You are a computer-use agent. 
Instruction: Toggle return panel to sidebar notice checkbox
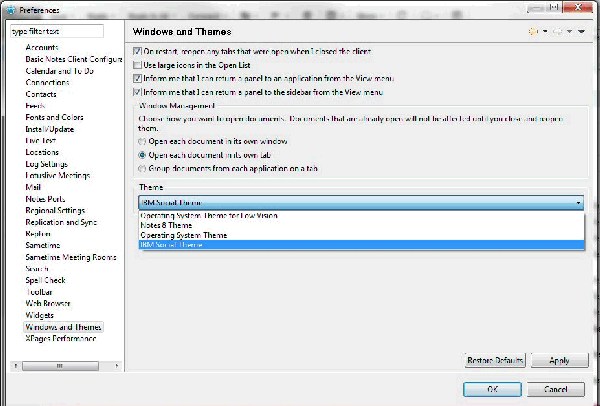[x=138, y=91]
